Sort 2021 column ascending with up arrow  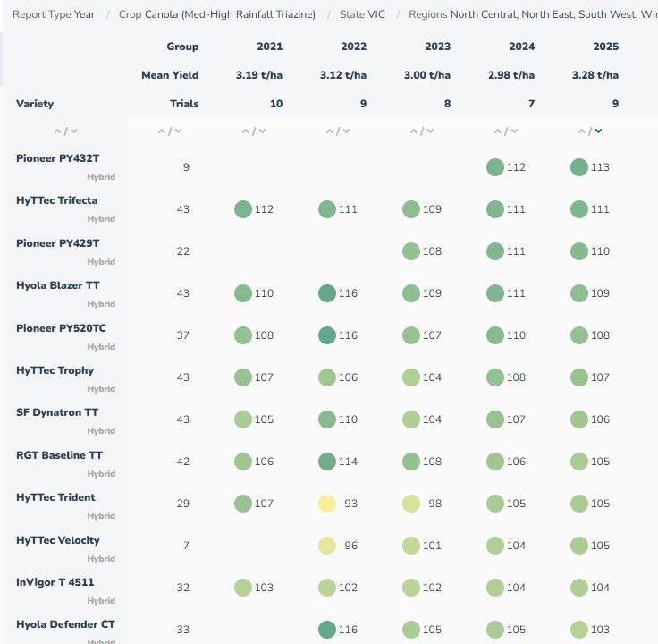click(x=246, y=131)
